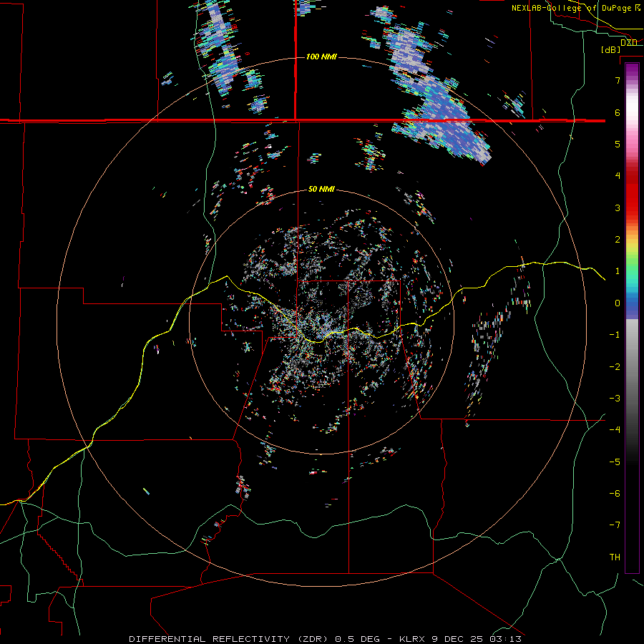Viewport: 644px width, 644px height.
Task: Click the 9 DEC 25 date text
Action: [459, 639]
